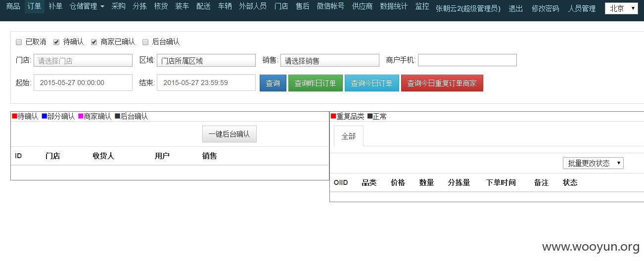Click the 品类 column header
This screenshot has width=644, height=261.
[369, 182]
